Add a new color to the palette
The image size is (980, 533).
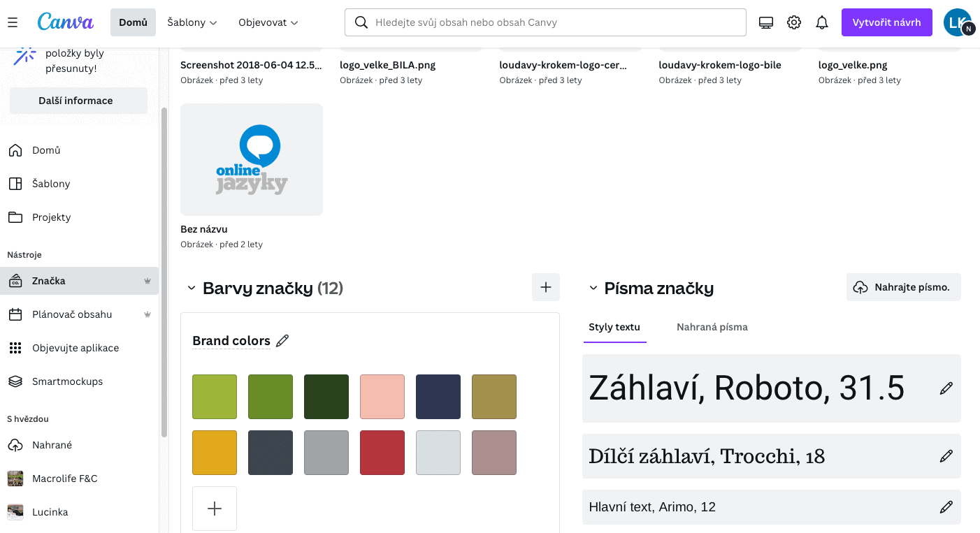click(x=215, y=509)
